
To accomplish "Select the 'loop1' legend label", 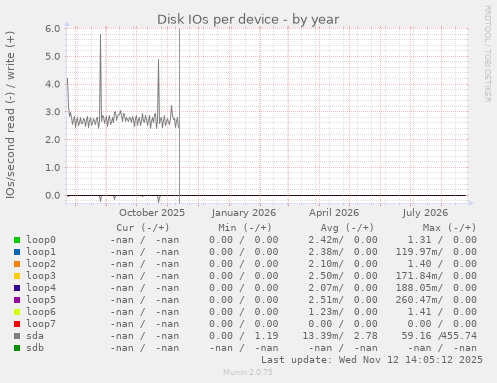I will click(x=41, y=252).
